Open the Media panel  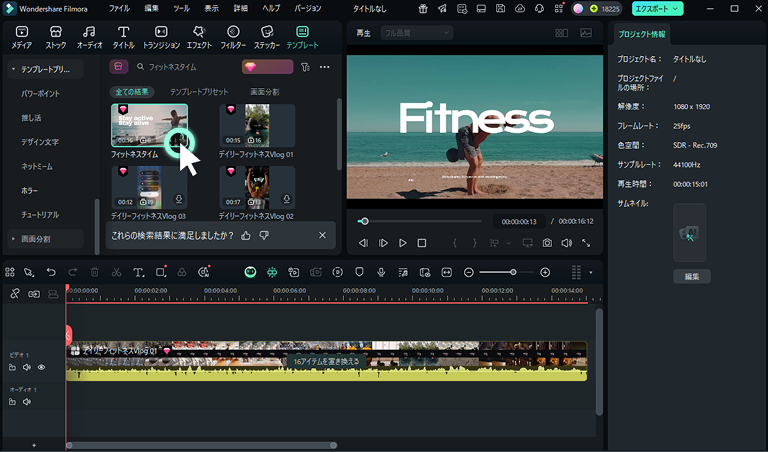pyautogui.click(x=22, y=37)
